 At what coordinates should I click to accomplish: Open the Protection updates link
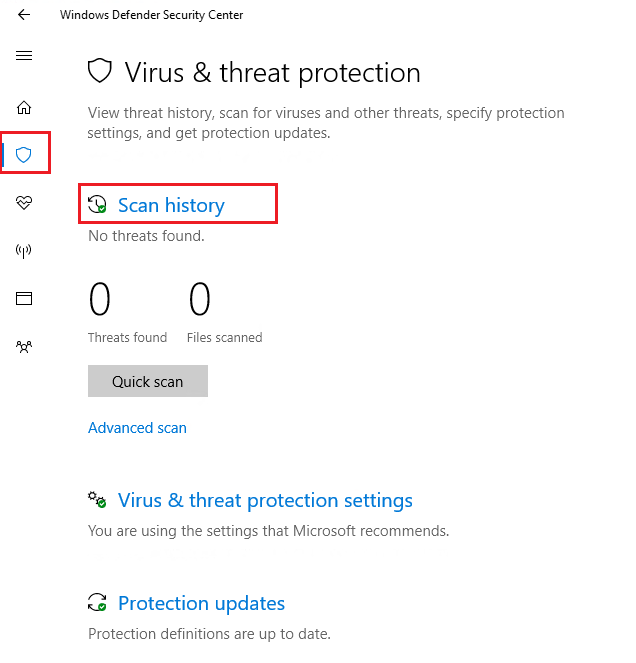201,603
